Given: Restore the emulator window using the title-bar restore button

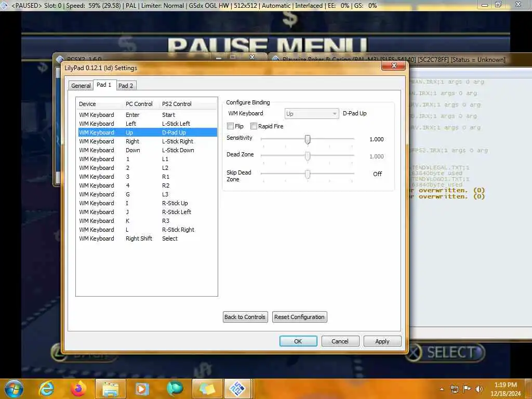Looking at the screenshot, I should click(498, 4).
